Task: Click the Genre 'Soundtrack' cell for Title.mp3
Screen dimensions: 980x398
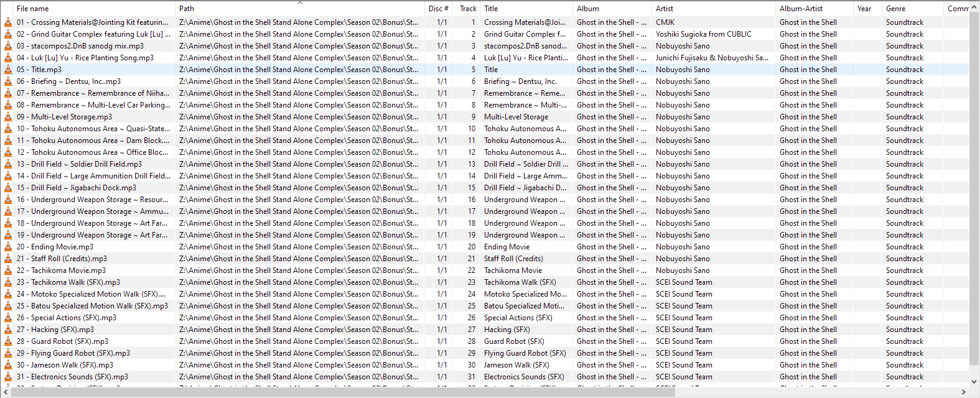Action: pyautogui.click(x=905, y=69)
